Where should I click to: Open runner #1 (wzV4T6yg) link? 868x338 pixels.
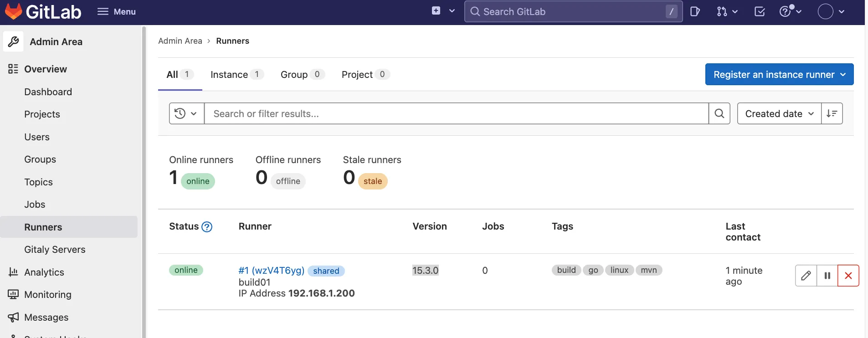271,270
